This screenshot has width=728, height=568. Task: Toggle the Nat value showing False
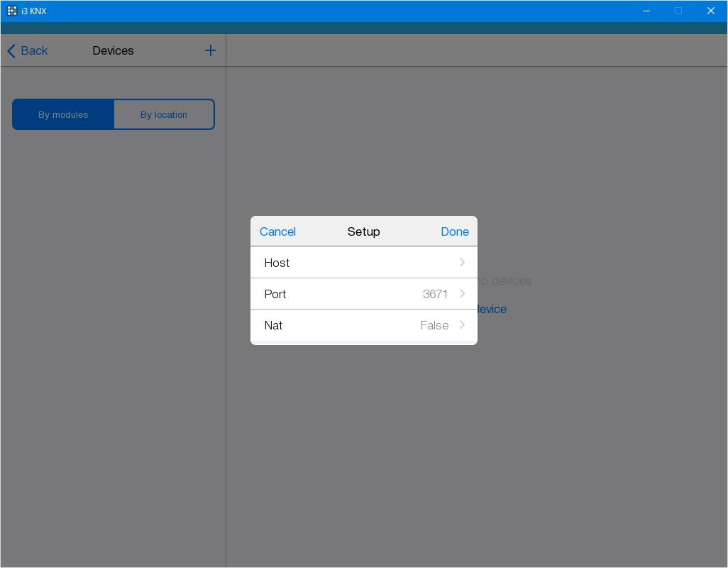coord(434,325)
